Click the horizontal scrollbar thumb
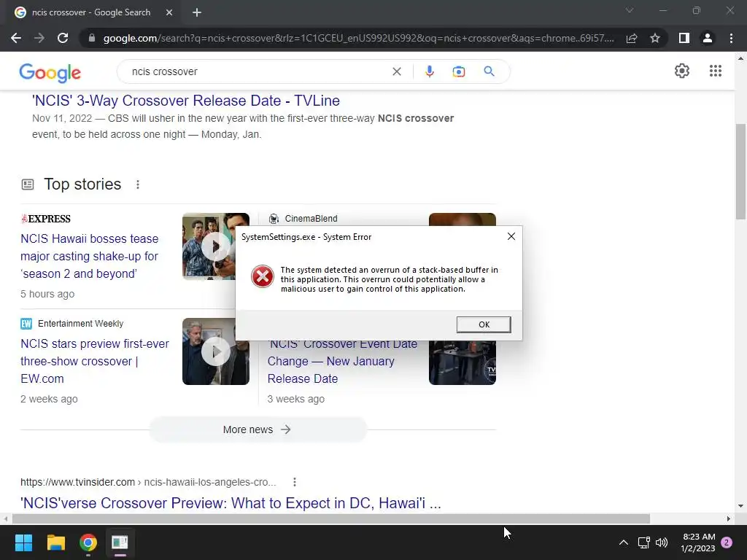 point(331,518)
